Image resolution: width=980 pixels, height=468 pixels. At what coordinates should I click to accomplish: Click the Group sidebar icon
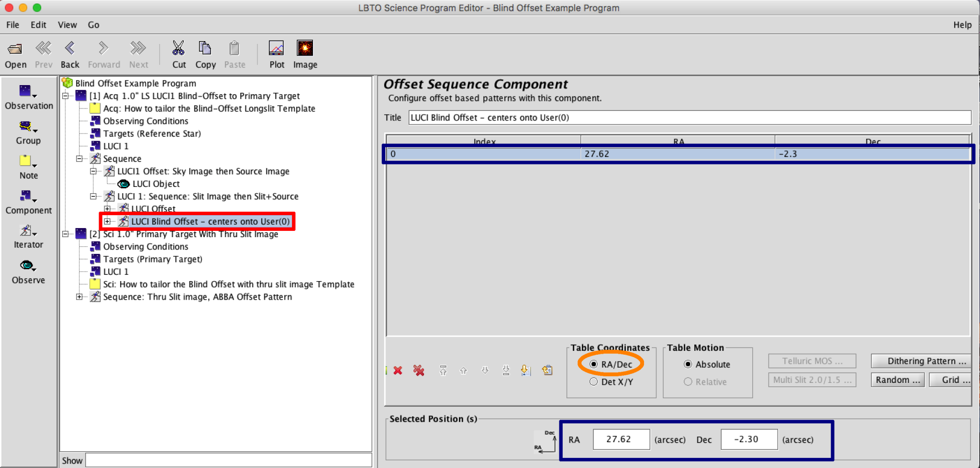(x=25, y=126)
